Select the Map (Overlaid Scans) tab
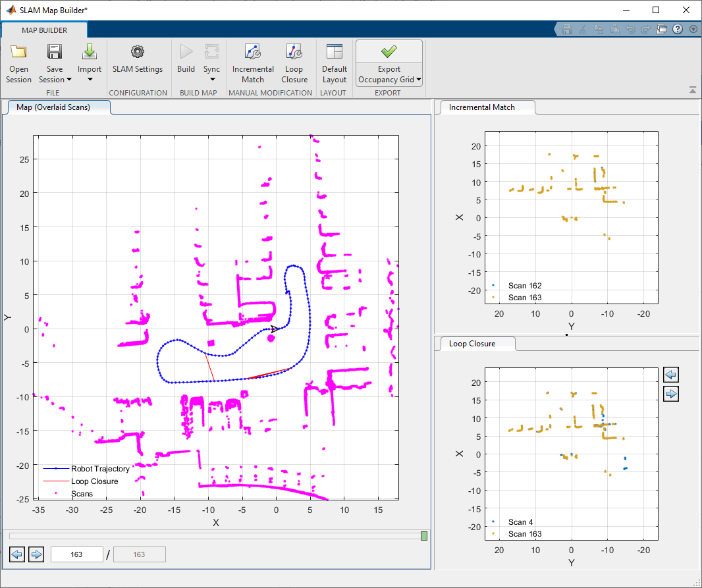The width and height of the screenshot is (702, 588). point(53,107)
